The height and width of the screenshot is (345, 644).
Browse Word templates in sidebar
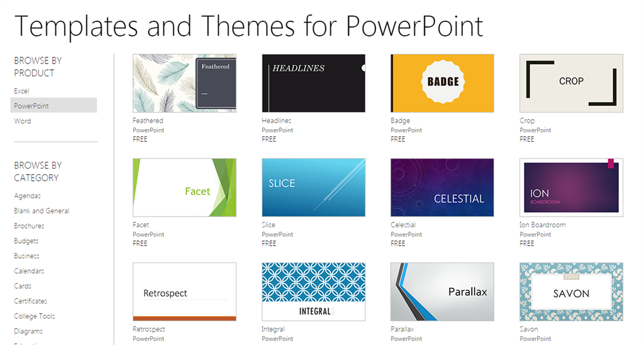click(x=22, y=121)
